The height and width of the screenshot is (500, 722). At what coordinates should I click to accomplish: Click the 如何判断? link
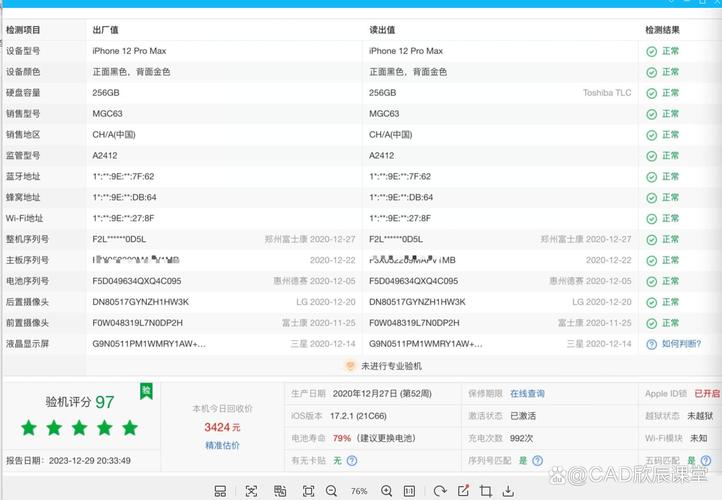(681, 343)
